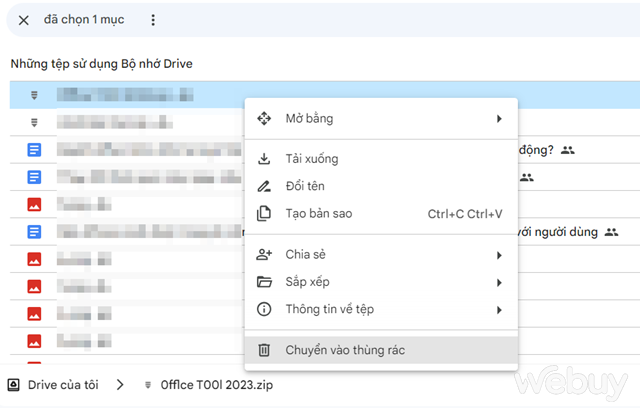
Task: Click the trash can icon in context menu
Action: click(264, 350)
